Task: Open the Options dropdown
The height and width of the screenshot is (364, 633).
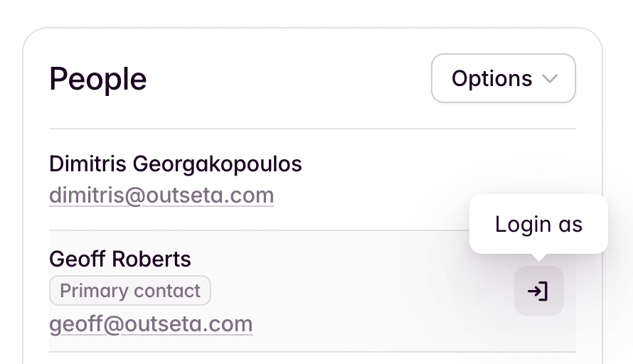Action: pyautogui.click(x=504, y=78)
